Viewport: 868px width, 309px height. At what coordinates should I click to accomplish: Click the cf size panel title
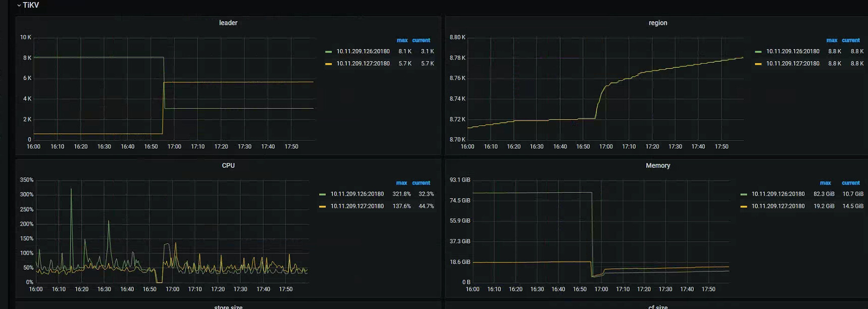pyautogui.click(x=657, y=306)
